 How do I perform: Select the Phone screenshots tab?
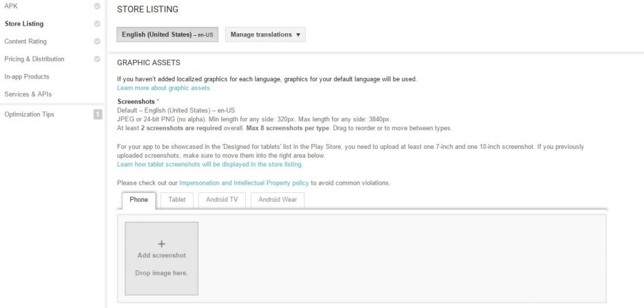click(x=139, y=200)
